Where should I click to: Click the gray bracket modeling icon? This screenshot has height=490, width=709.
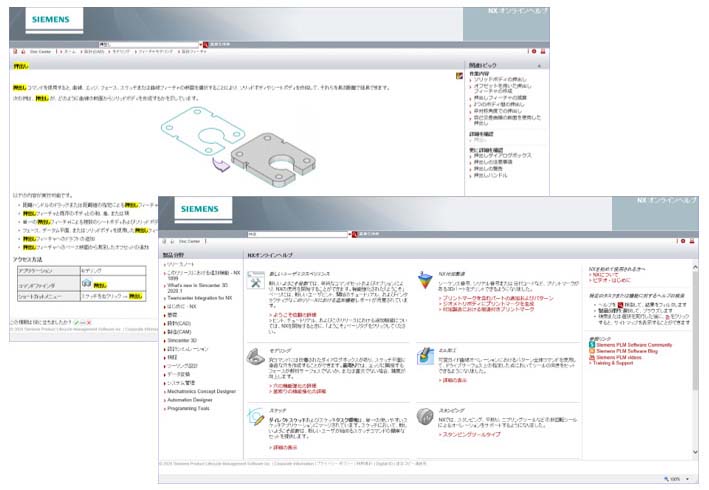256,357
